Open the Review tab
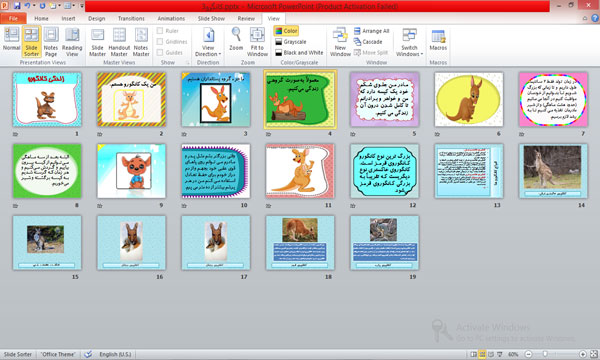Screen dimensions: 600x360 coord(246,18)
